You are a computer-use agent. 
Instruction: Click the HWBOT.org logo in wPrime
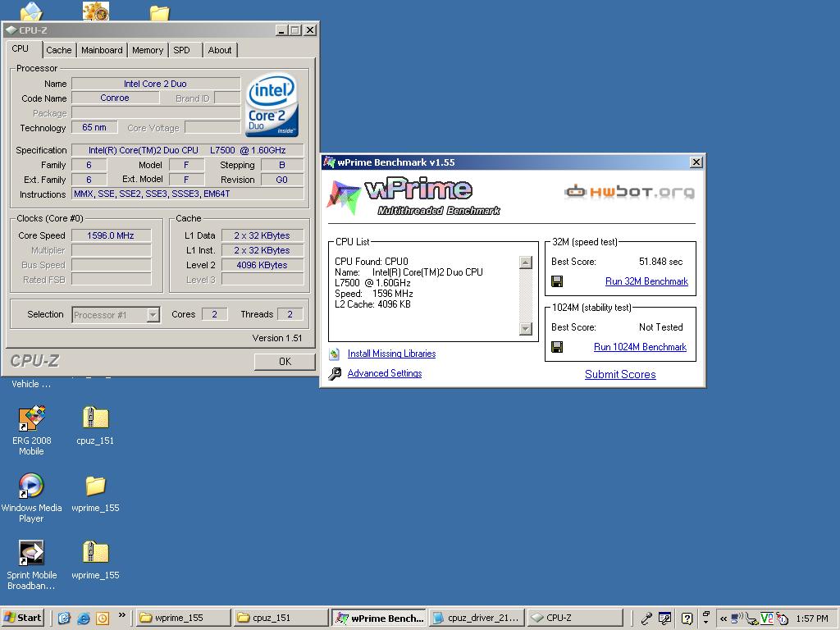(x=629, y=191)
